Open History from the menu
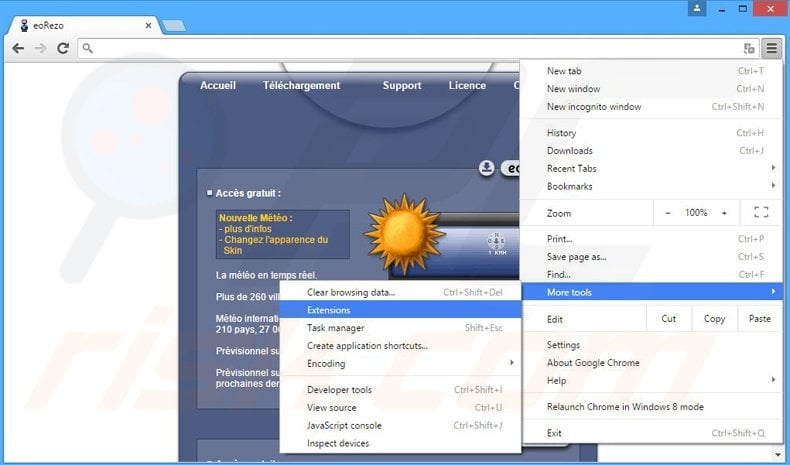The width and height of the screenshot is (790, 465). (652, 133)
